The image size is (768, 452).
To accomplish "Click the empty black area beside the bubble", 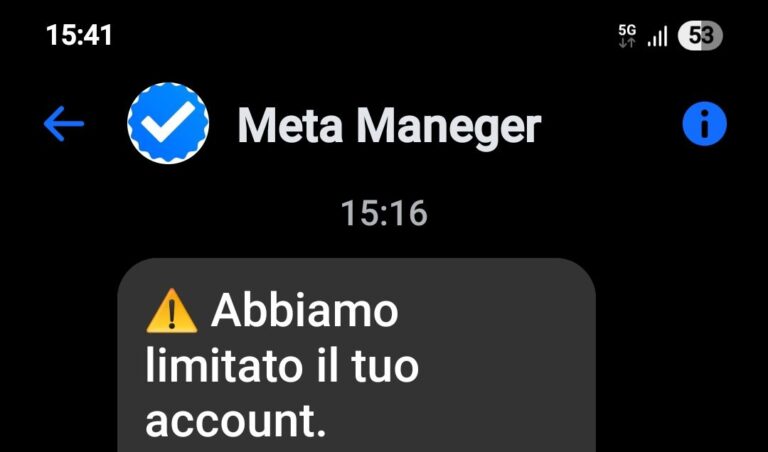I will 681,355.
